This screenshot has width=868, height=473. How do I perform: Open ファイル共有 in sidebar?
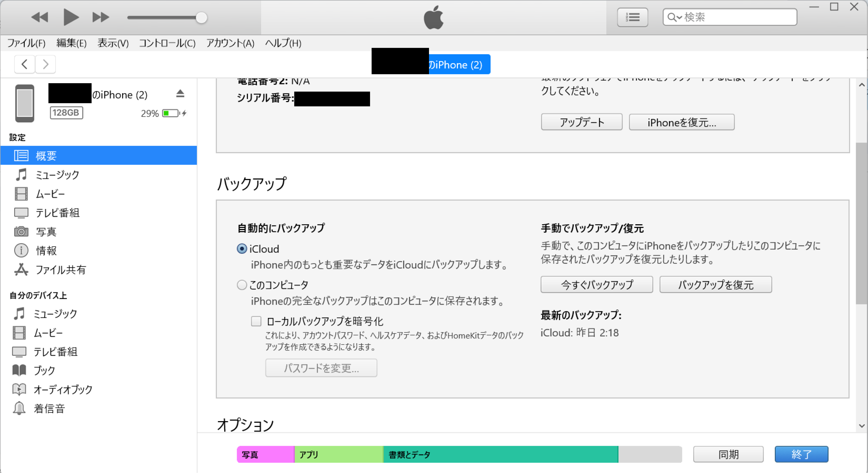pos(98,270)
